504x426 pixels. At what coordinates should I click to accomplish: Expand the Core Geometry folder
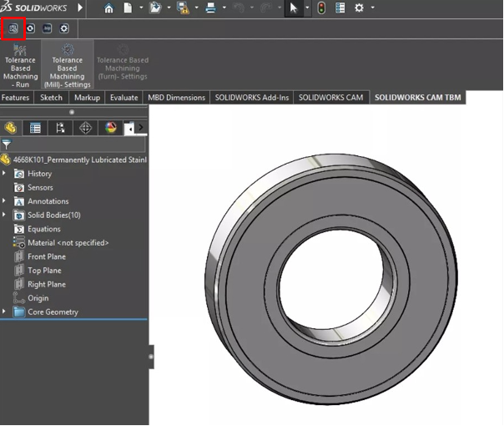coord(5,312)
